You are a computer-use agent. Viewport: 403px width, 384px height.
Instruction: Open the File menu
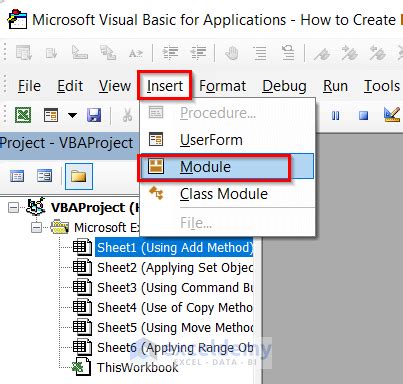29,86
